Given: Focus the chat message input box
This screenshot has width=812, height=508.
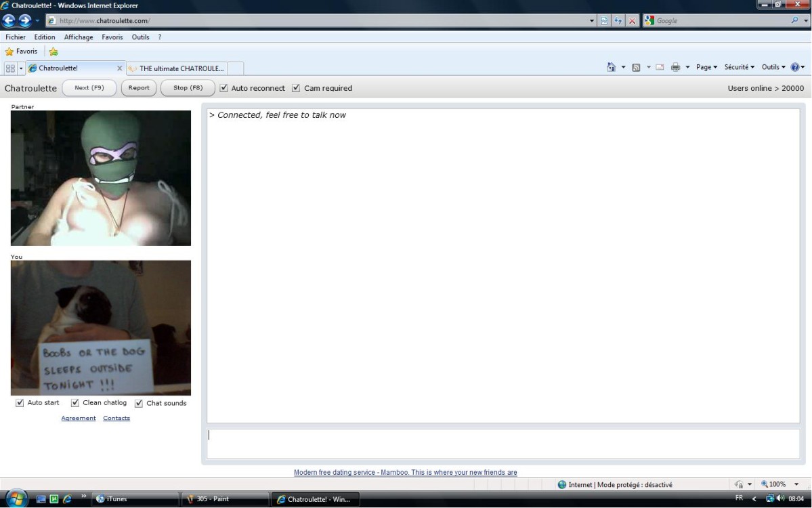Looking at the screenshot, I should coord(503,444).
